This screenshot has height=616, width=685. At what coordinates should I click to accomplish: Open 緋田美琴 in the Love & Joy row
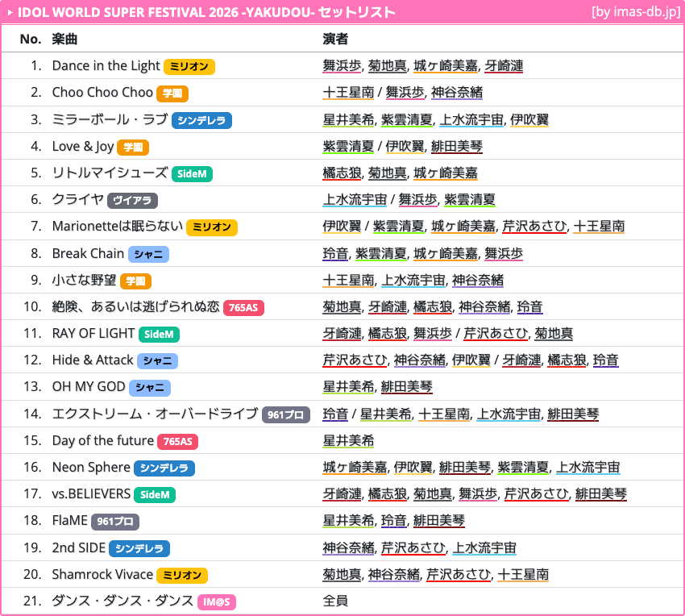click(457, 146)
